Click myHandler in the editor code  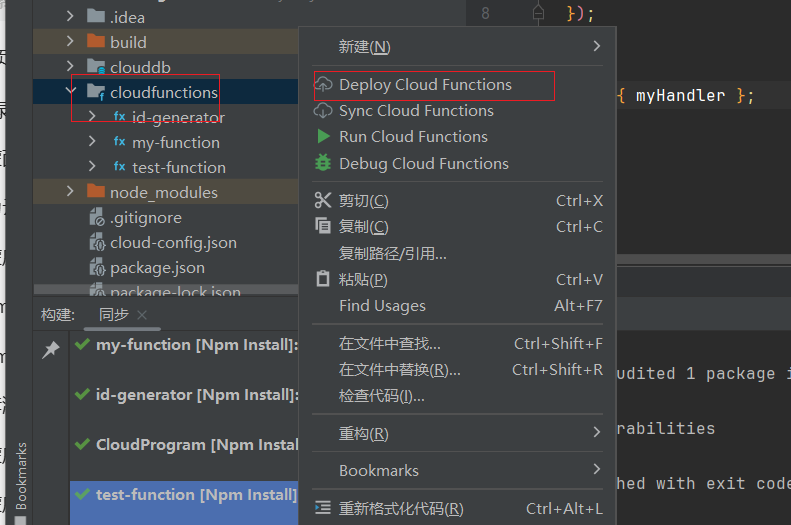(680, 95)
